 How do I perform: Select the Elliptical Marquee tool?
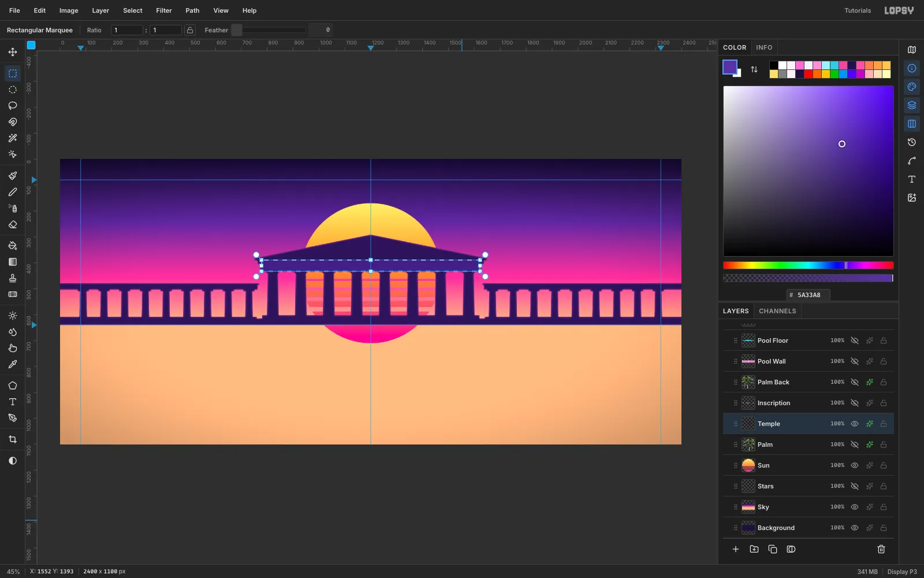pos(13,90)
